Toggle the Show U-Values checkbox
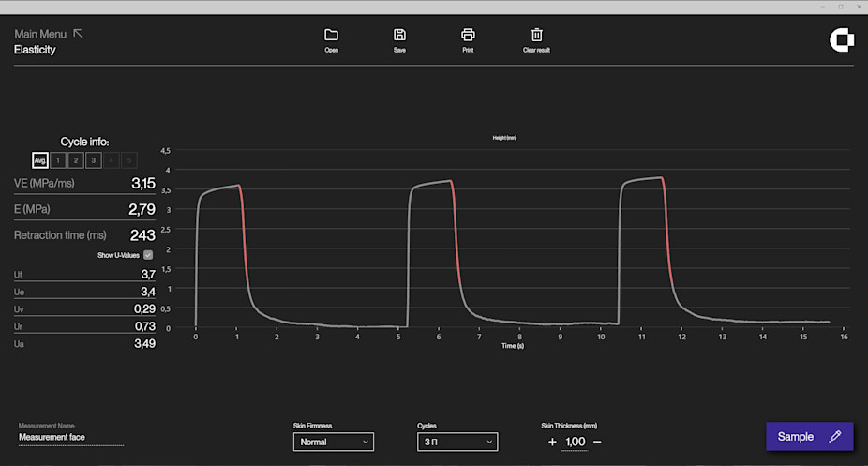Viewport: 868px width, 466px height. [x=148, y=255]
